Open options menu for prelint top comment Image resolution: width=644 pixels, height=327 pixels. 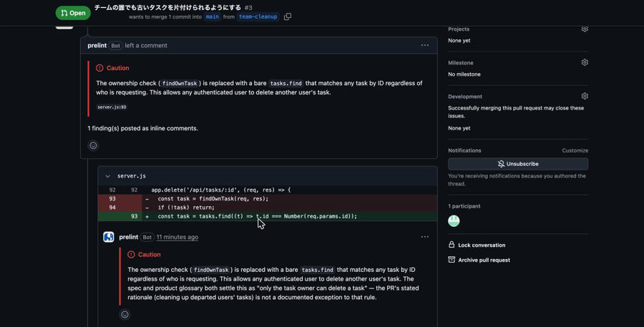(x=424, y=45)
